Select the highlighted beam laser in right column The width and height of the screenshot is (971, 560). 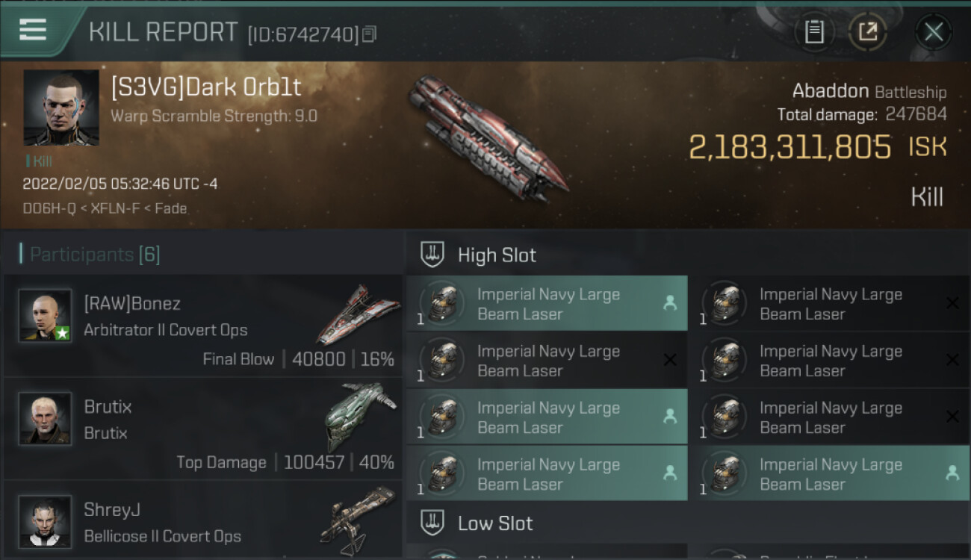click(829, 474)
